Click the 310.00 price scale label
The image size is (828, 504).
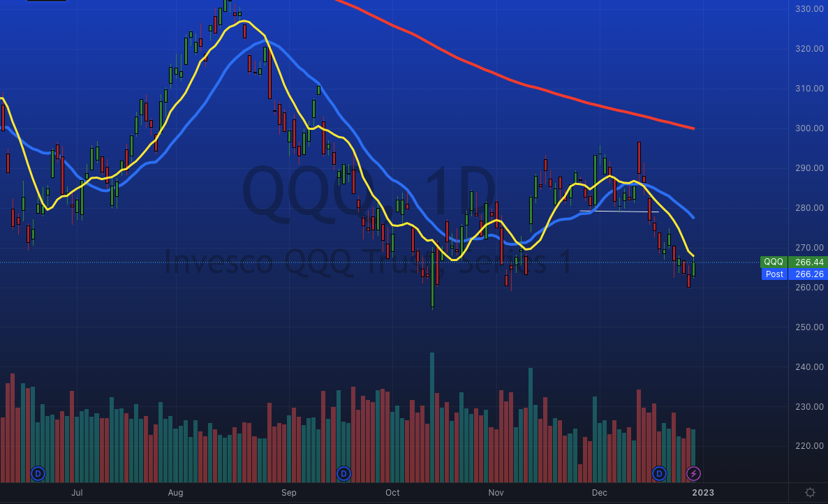810,88
